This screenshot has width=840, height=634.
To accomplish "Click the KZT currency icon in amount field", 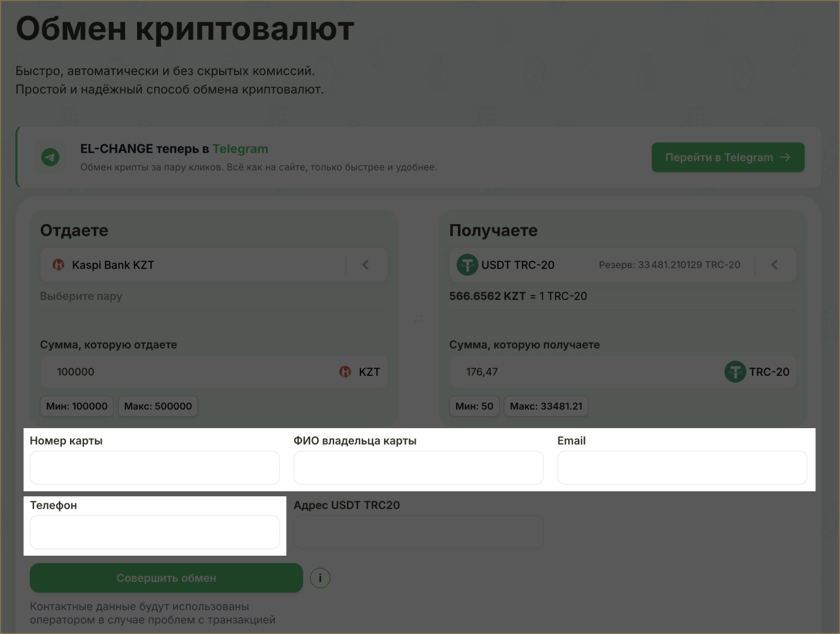I will (345, 372).
